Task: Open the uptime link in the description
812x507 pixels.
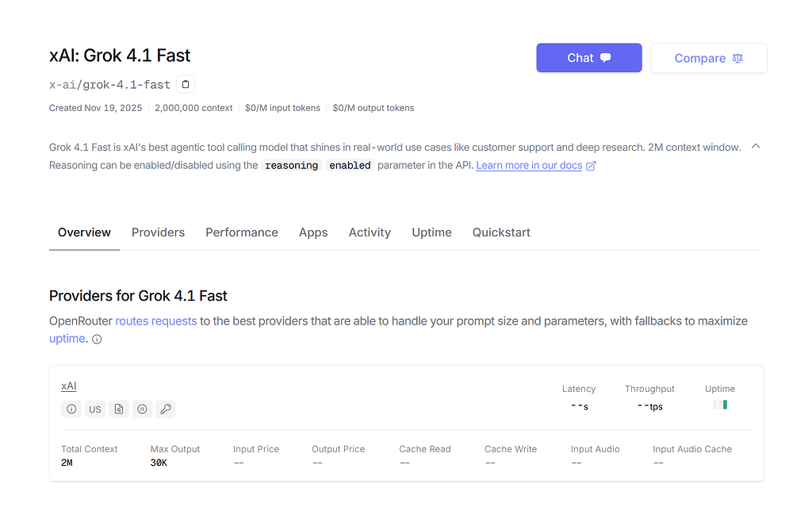Action: [x=67, y=339]
